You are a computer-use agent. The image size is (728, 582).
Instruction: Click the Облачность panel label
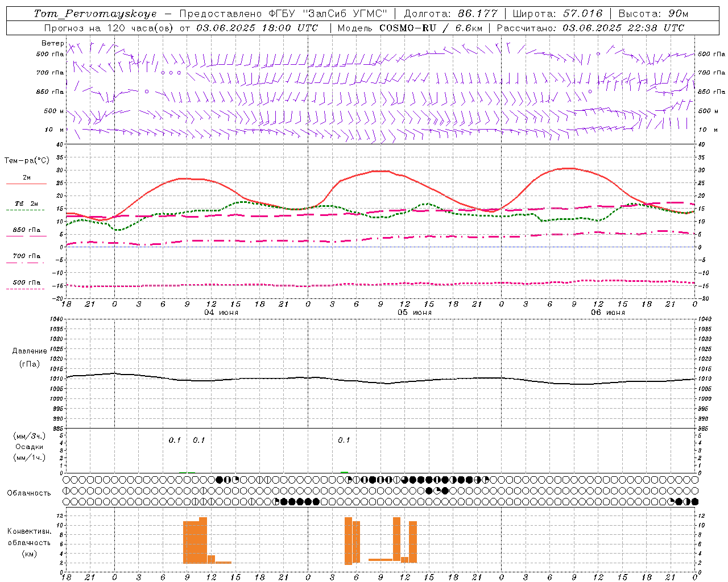click(x=29, y=493)
